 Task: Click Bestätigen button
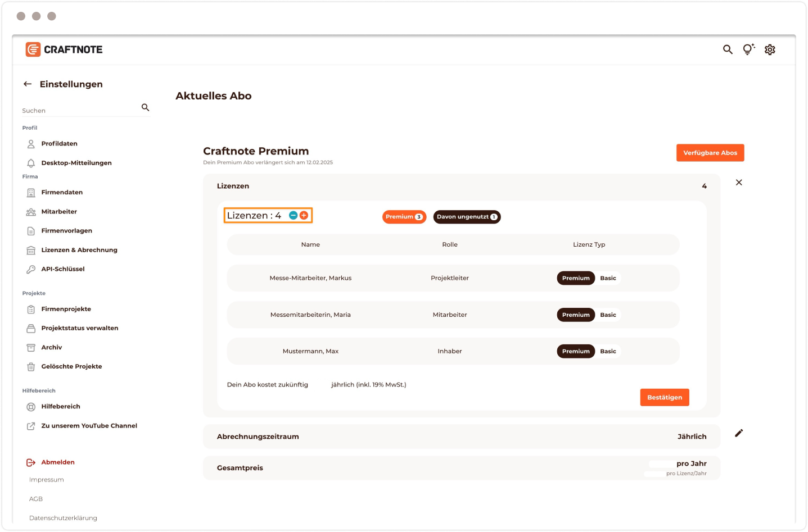665,398
